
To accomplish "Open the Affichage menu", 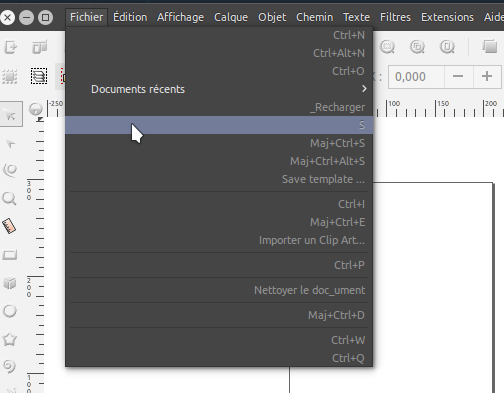I will coord(180,17).
